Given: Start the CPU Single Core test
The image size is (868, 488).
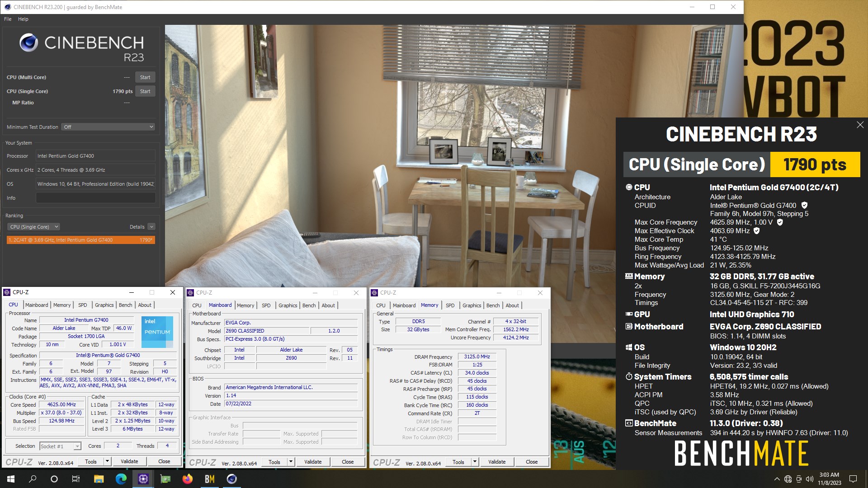Looking at the screenshot, I should 145,91.
